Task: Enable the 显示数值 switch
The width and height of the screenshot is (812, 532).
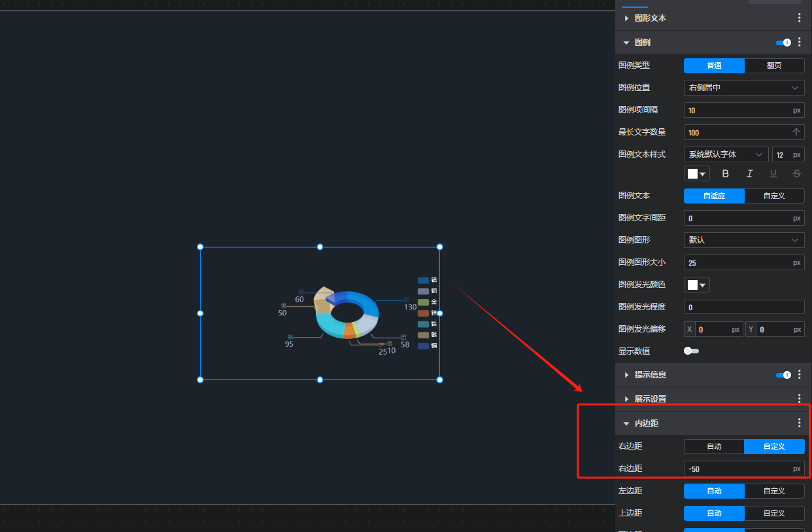Action: coord(691,351)
